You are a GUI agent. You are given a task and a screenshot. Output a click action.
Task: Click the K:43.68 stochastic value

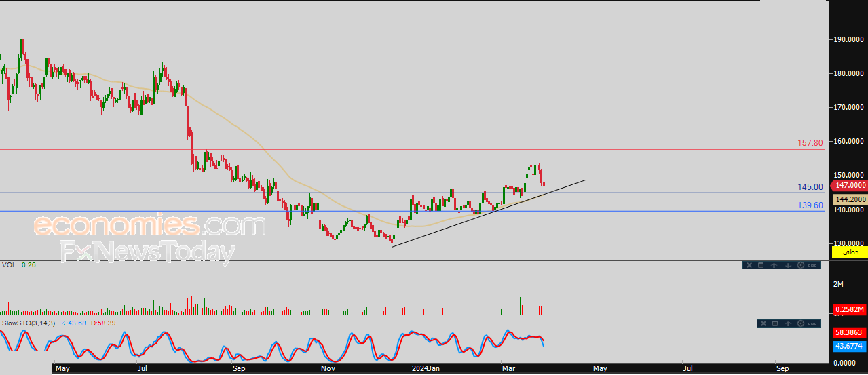tap(74, 323)
